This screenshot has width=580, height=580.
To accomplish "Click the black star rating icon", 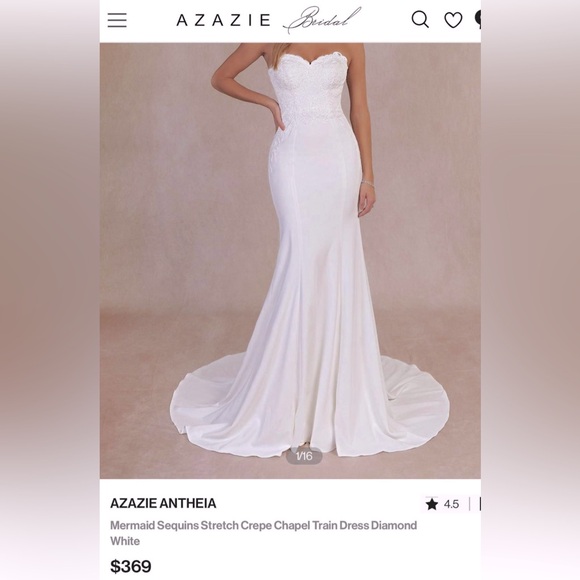I will pos(432,504).
